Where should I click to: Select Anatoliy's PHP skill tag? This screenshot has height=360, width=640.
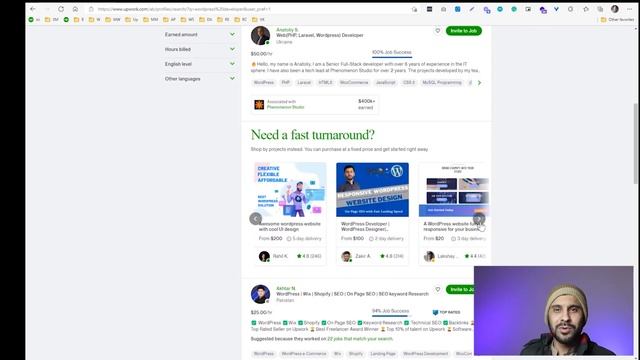[x=285, y=83]
